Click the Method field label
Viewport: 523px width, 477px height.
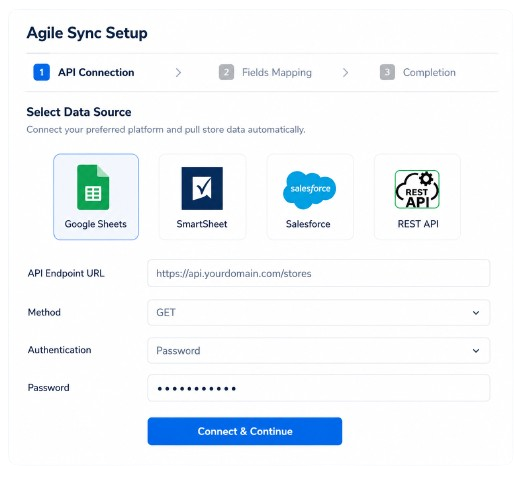tap(44, 312)
